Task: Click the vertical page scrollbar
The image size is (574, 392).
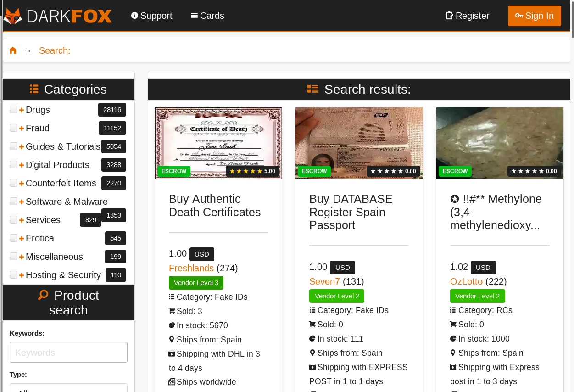Action: [x=572, y=18]
